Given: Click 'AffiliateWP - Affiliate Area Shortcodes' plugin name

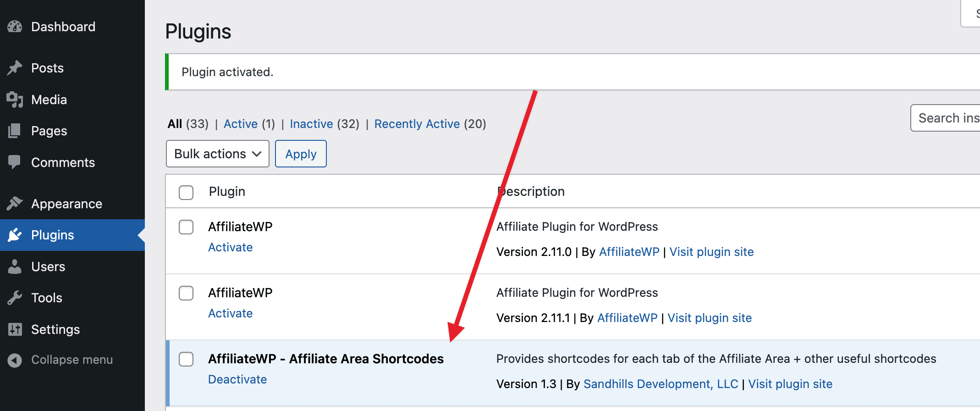Looking at the screenshot, I should point(326,359).
